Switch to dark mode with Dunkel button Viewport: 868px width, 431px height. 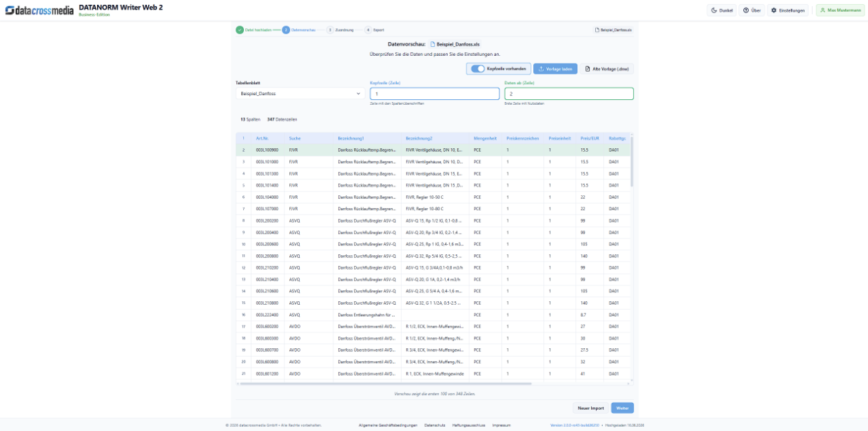[x=721, y=10]
